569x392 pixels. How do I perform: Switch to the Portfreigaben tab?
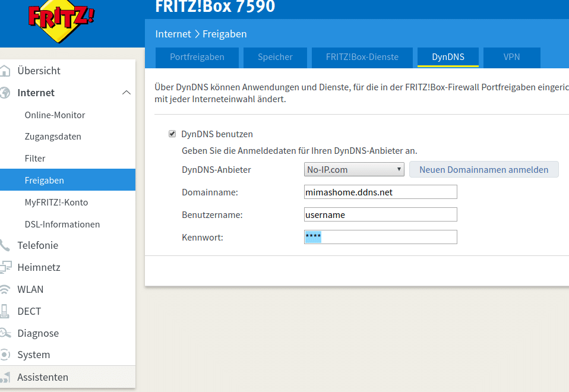[x=197, y=58]
